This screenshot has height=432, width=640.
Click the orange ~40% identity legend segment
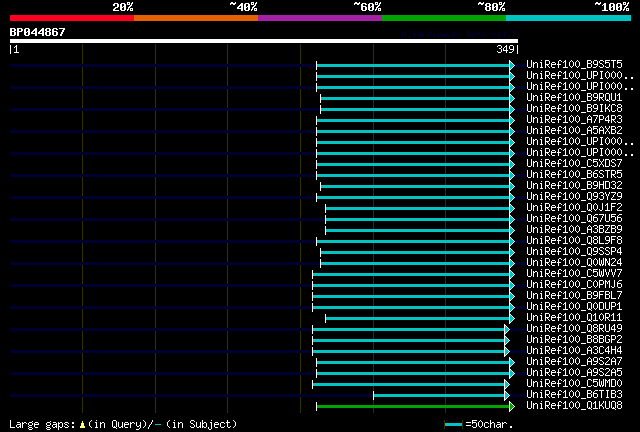pyautogui.click(x=196, y=18)
